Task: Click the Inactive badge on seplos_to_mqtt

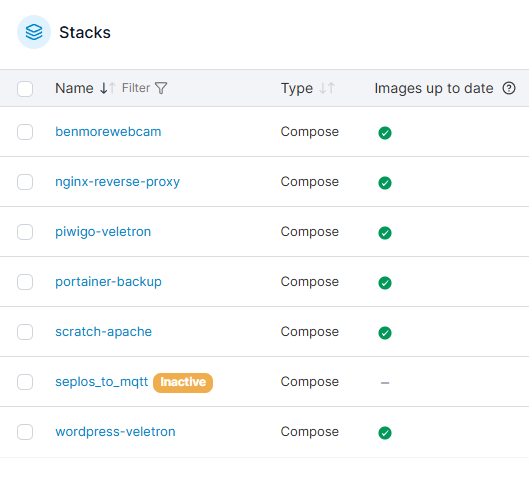Action: [x=183, y=382]
